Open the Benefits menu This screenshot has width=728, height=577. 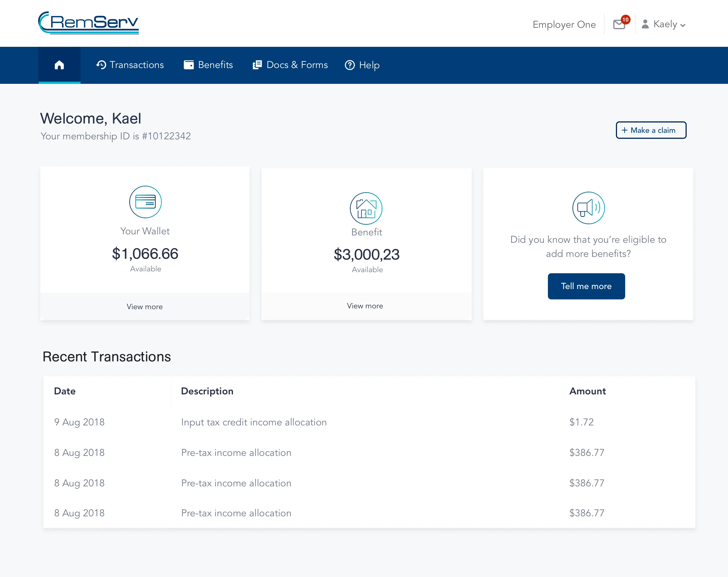208,65
